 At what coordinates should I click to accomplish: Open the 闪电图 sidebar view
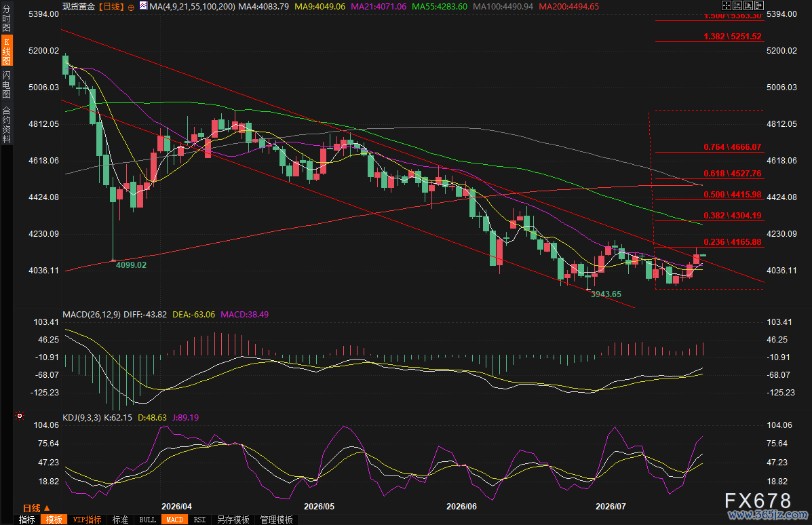(6, 84)
